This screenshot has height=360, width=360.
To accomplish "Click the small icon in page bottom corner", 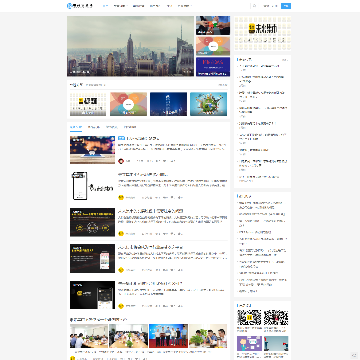I will pyautogui.click(x=354, y=355).
